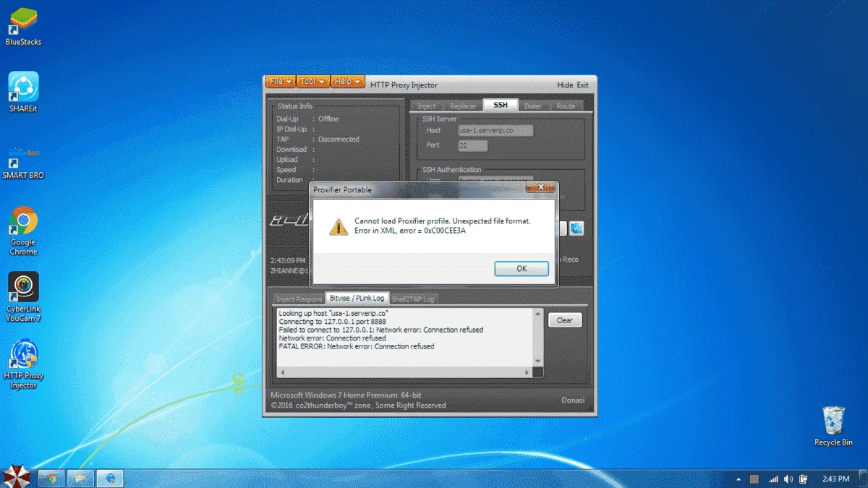This screenshot has height=488, width=868.
Task: Click the 'Connecting to 127.0.0.1 port 8888' line
Action: point(332,322)
